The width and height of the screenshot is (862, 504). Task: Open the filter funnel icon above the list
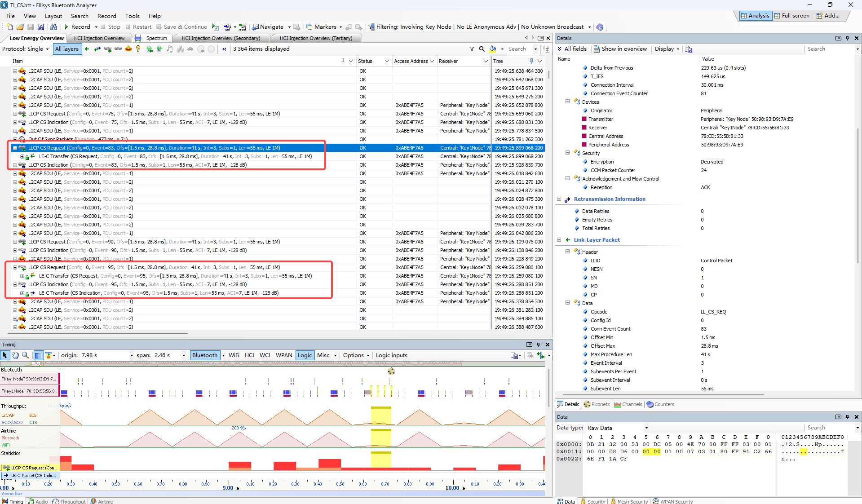click(x=472, y=49)
